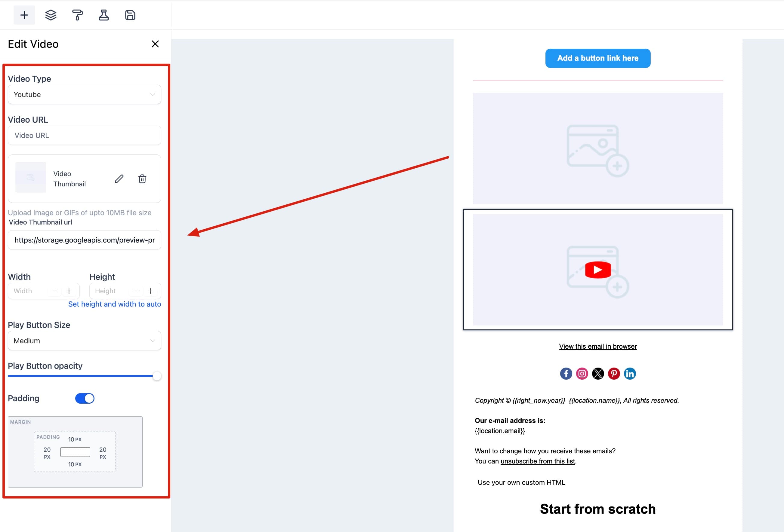Screen dimensions: 784x532
Task: Open 'View this email in browser' link
Action: pos(597,346)
